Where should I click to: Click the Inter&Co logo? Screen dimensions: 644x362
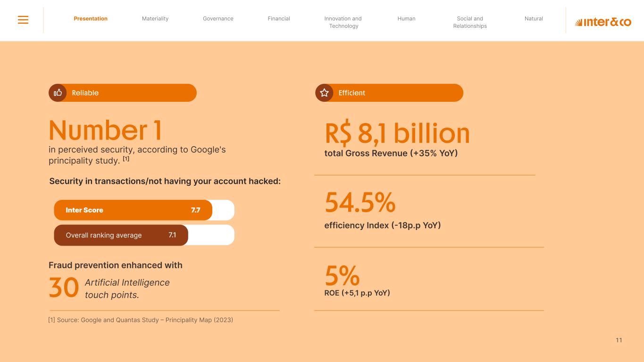tap(602, 22)
